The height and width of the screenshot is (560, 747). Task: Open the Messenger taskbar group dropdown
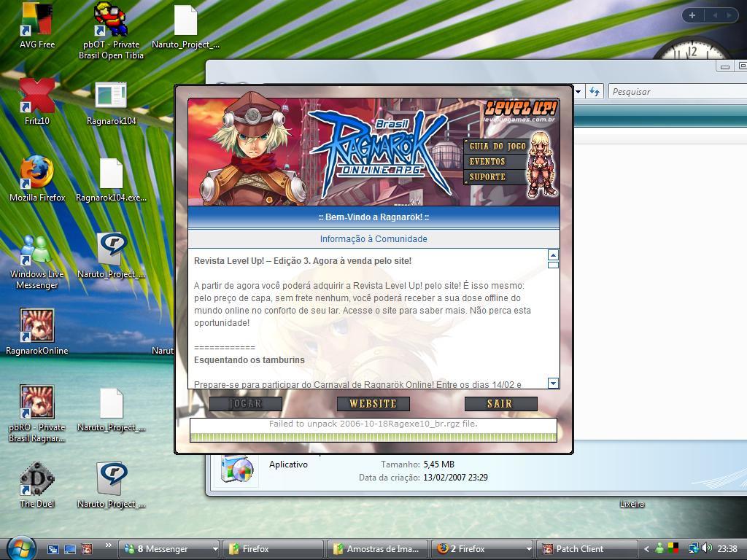coord(215,549)
